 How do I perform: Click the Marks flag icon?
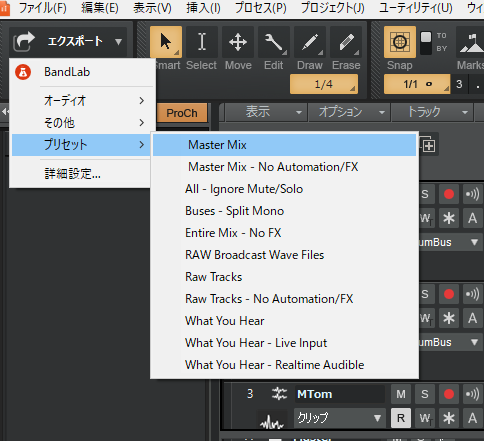471,42
